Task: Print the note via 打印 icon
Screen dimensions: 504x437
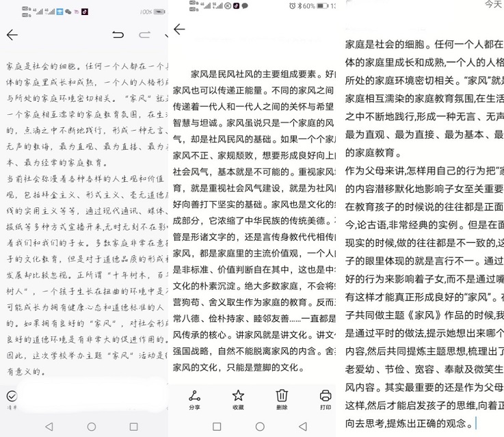Action: [325, 398]
